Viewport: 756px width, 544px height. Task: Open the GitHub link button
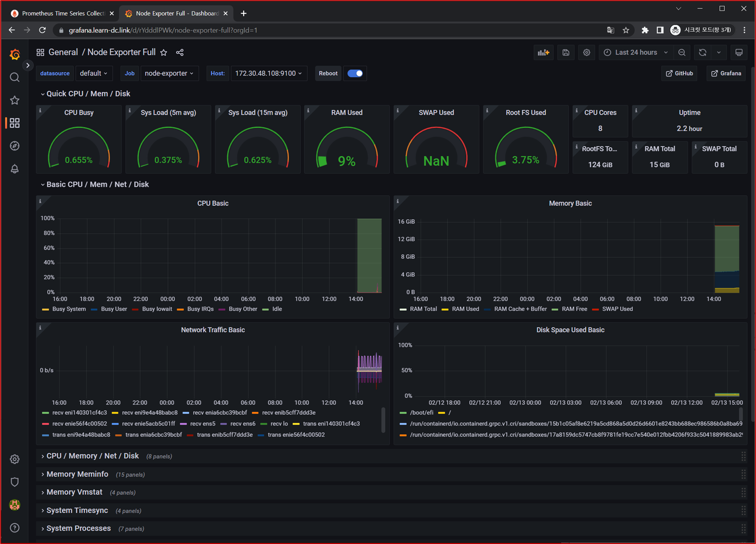tap(679, 73)
